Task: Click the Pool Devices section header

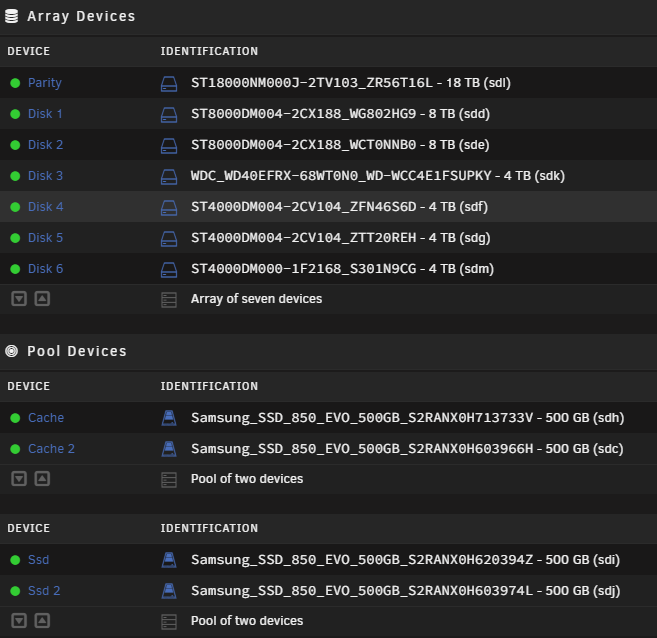Action: [77, 351]
